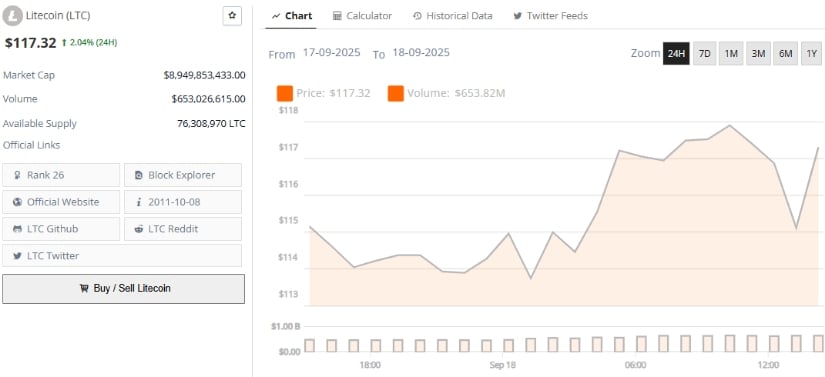Click the $1.00 B volume axis label
This screenshot has width=825, height=377.
[286, 327]
